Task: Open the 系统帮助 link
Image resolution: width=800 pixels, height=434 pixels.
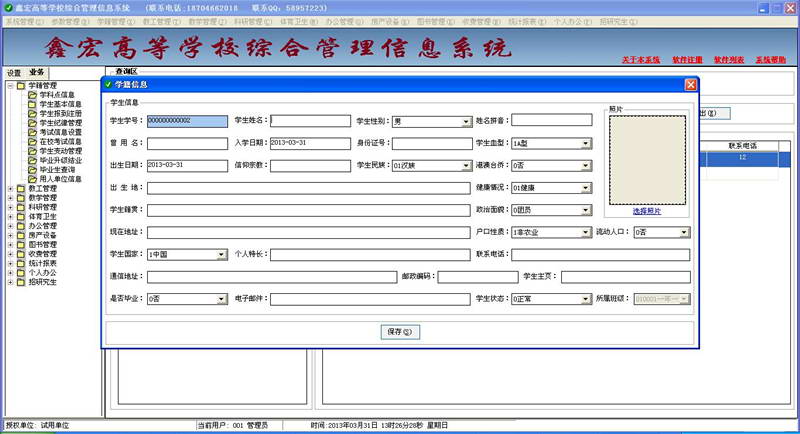Action: tap(771, 60)
